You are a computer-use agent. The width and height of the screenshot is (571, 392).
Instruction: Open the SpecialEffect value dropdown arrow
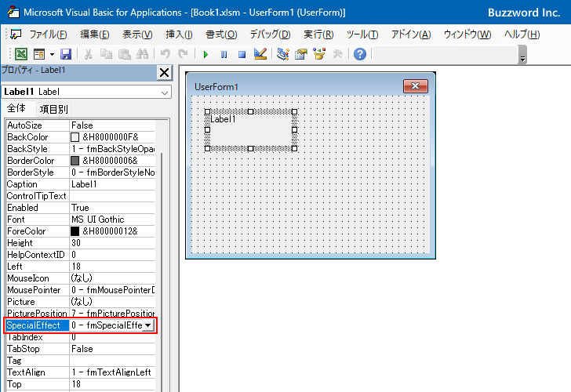[x=147, y=325]
